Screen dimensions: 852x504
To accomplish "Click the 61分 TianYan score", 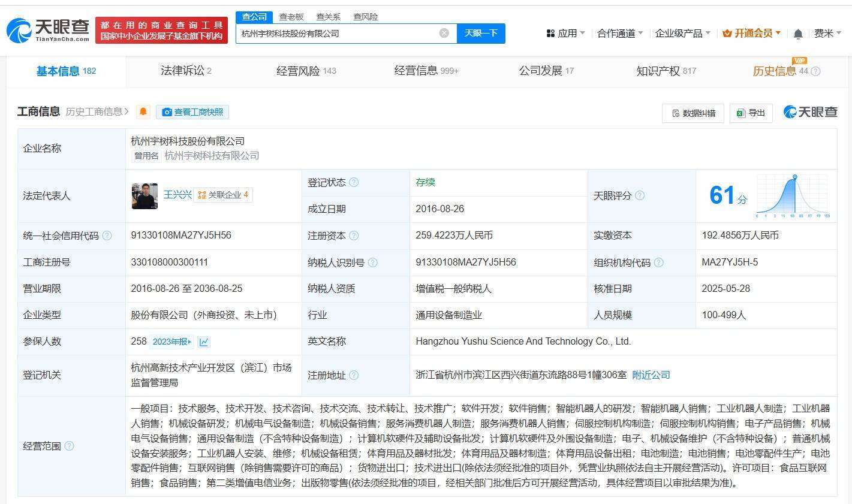I will coord(728,195).
